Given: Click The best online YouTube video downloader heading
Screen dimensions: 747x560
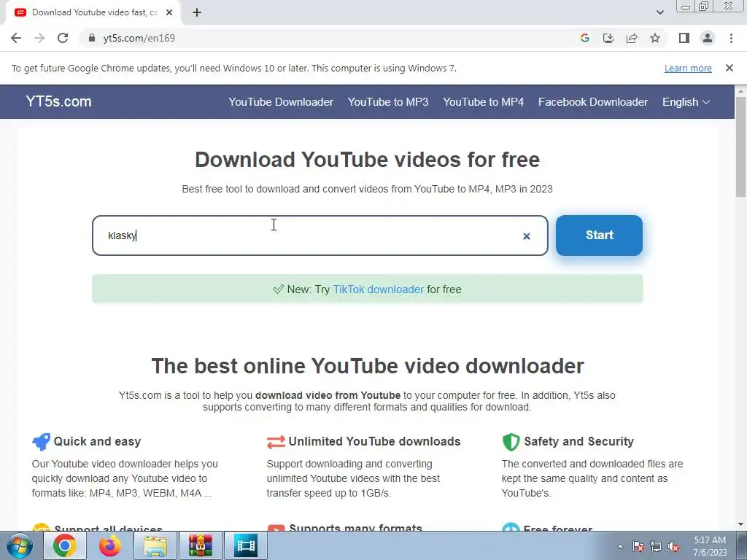Looking at the screenshot, I should (368, 366).
